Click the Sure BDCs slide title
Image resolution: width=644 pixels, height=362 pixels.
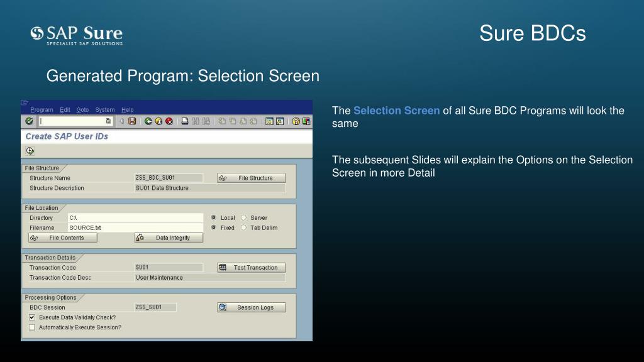532,33
